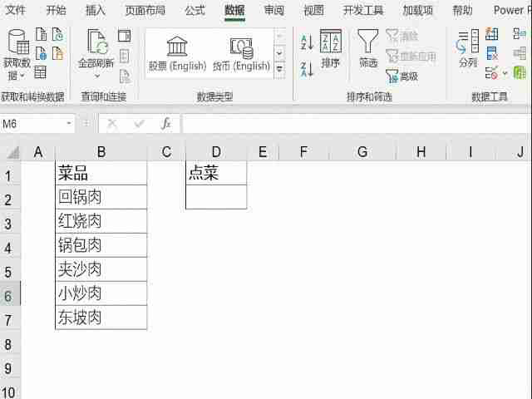The image size is (532, 399).
Task: Select the 货币 (English) data type
Action: (x=241, y=53)
